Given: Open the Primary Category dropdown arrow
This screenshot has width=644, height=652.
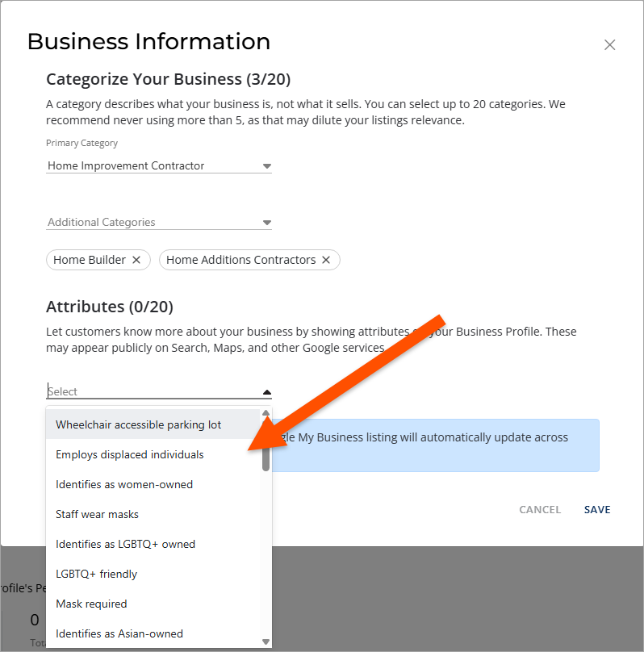Looking at the screenshot, I should point(267,166).
